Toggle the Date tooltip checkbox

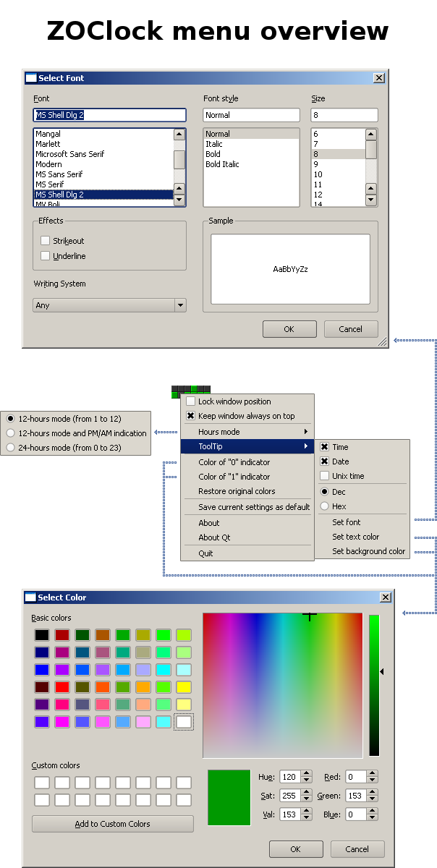[x=325, y=461]
